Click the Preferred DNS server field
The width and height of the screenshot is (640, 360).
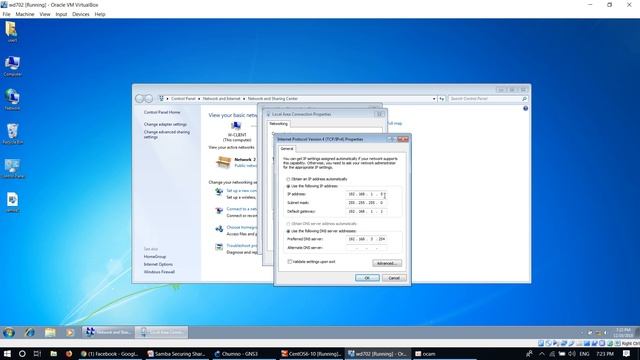click(366, 239)
